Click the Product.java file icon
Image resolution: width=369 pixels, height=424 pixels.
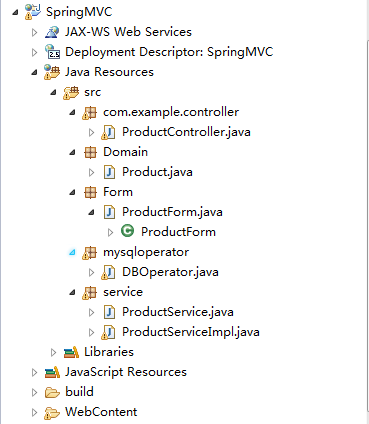click(109, 172)
